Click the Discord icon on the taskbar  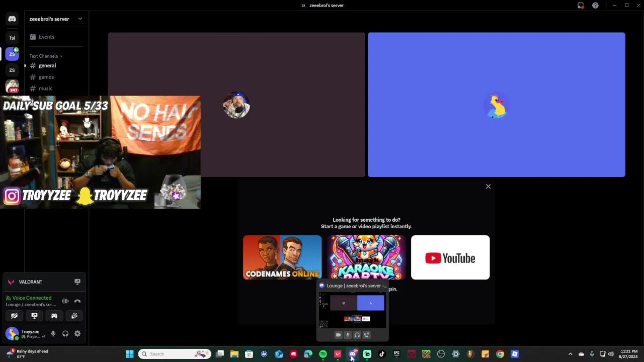coord(353,354)
